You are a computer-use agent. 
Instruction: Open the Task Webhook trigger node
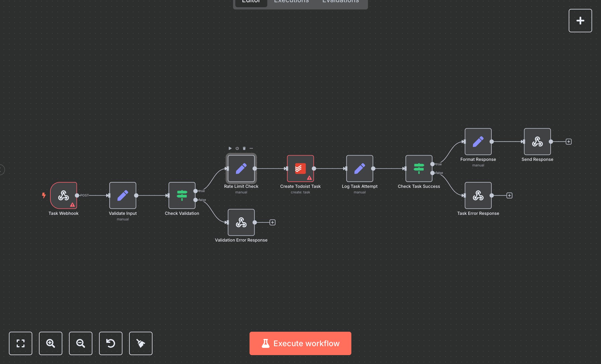click(64, 196)
